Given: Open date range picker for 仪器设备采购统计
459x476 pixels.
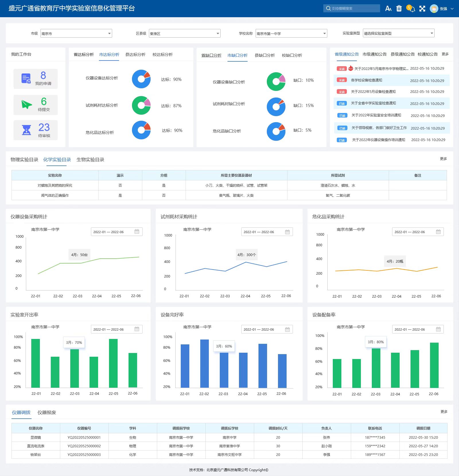Looking at the screenshot, I should (x=116, y=232).
